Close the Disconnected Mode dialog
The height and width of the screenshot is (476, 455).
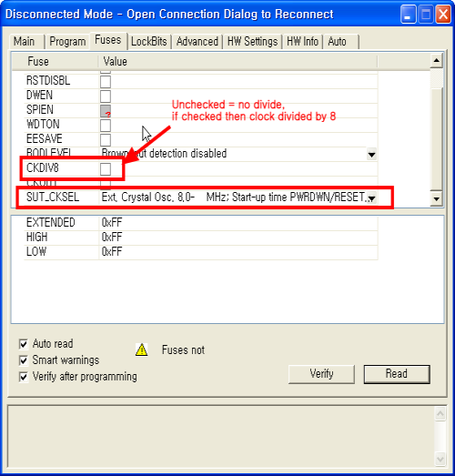tap(443, 15)
